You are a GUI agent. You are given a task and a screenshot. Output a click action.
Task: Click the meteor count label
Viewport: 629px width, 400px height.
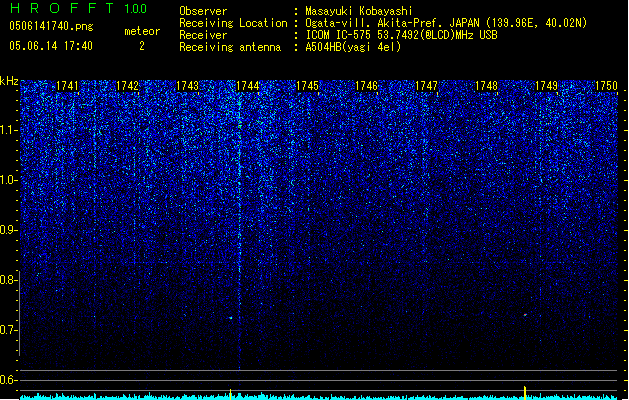(x=142, y=31)
